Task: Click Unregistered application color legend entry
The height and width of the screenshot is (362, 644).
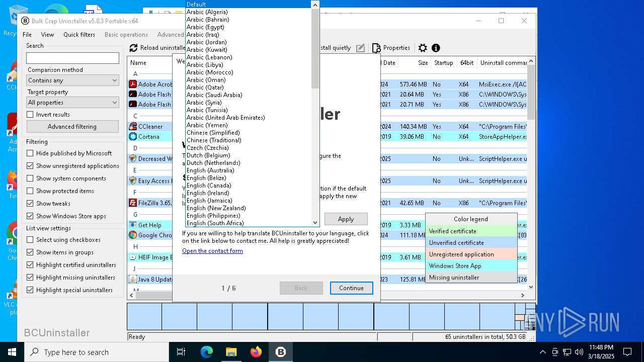Action: tap(471, 254)
